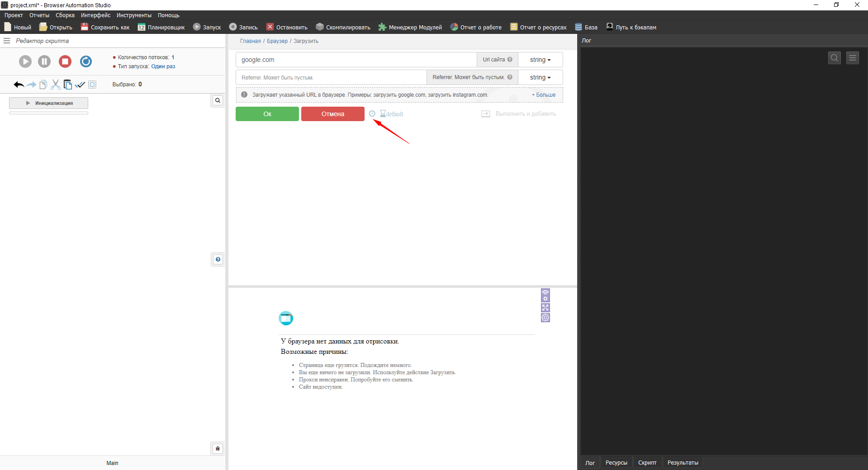This screenshot has height=470, width=868.
Task: Click the scissors cut icon
Action: point(56,85)
